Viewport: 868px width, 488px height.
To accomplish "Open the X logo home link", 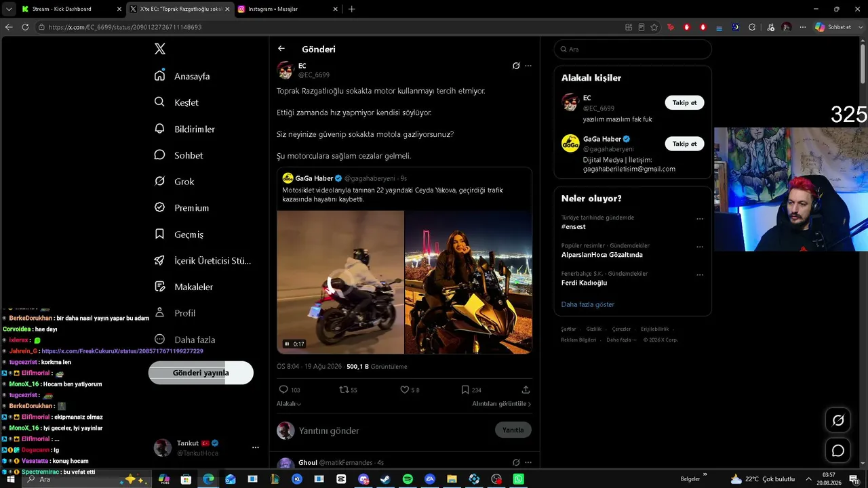I will tap(160, 49).
